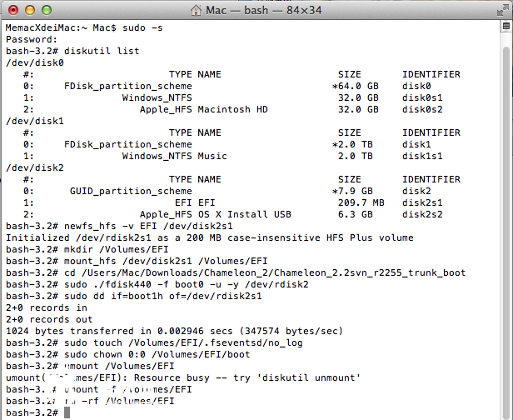Click the "OS X Install USB" partition name
513x420 pixels.
click(244, 214)
